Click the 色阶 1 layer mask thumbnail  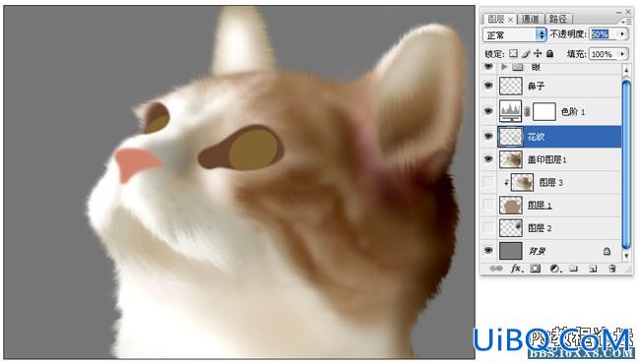tap(544, 112)
